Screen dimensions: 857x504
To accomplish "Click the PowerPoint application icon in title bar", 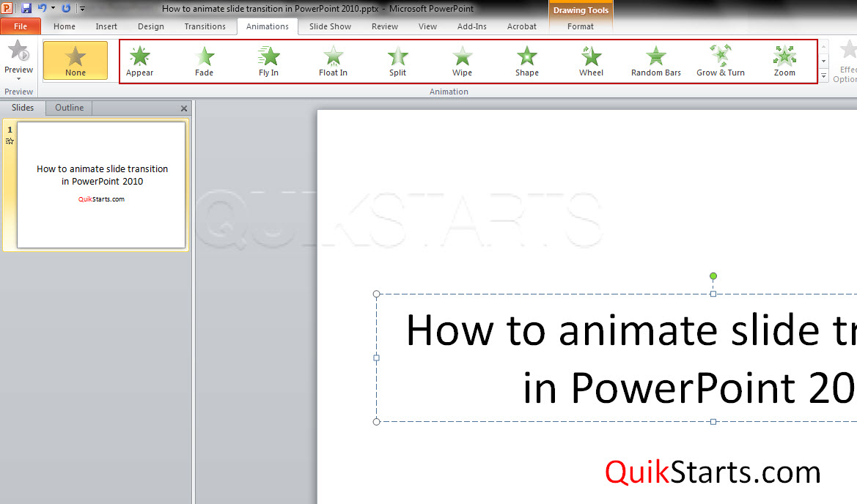I will tap(7, 8).
